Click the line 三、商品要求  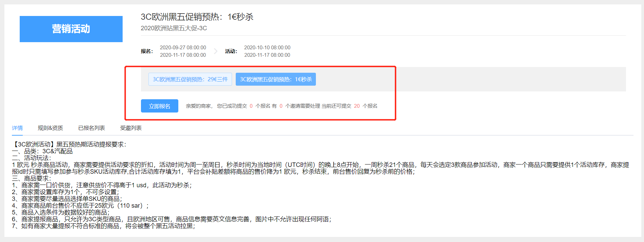point(32,178)
